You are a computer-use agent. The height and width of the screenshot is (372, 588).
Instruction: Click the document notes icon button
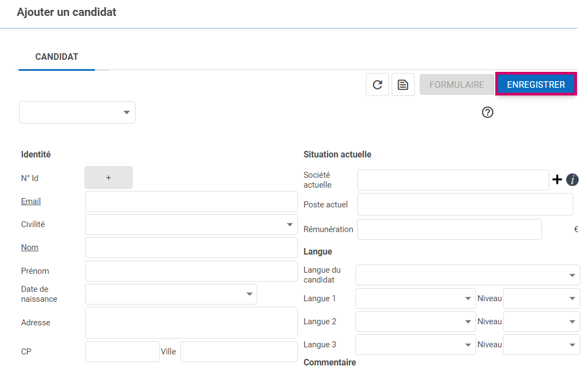[403, 84]
